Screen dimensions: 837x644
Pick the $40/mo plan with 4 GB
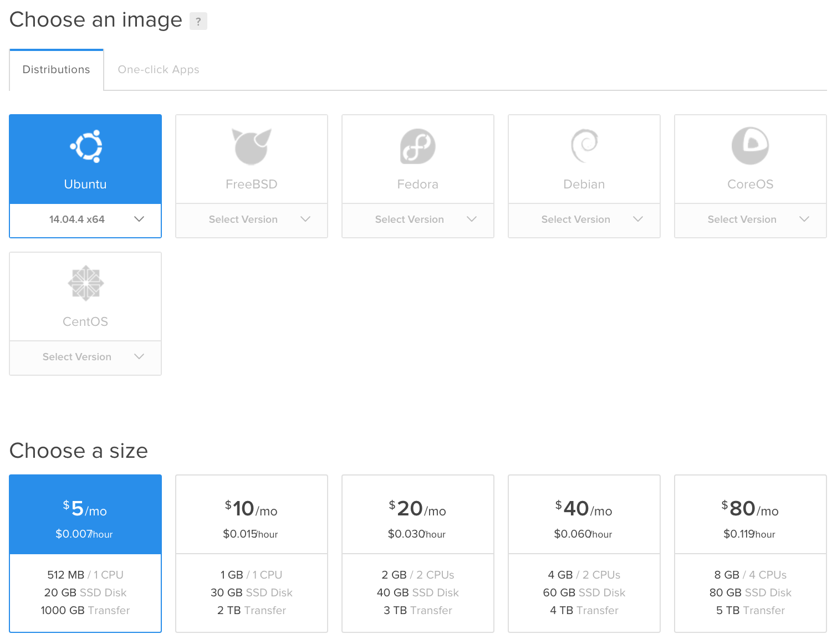coord(584,553)
